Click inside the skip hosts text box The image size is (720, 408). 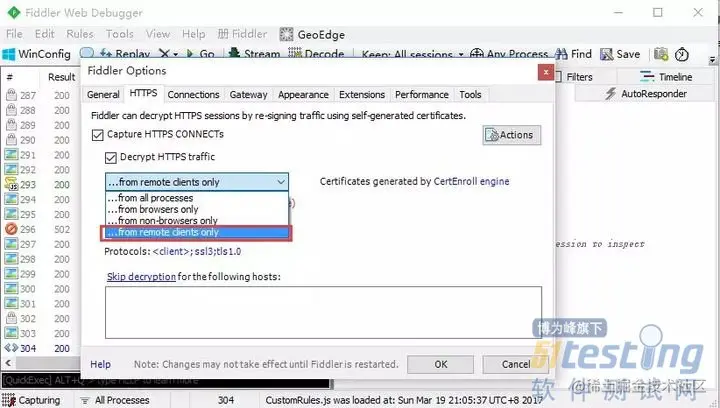tap(323, 313)
